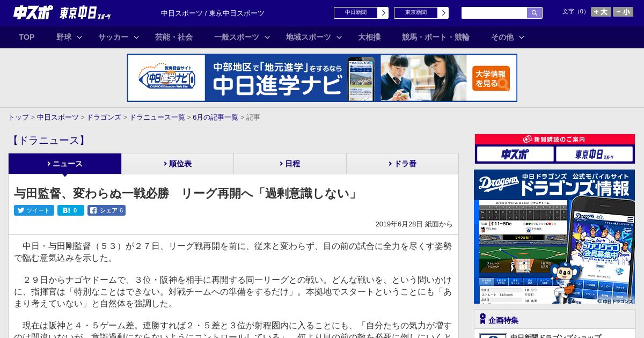Increase text size with 大 button
Viewport: 644px width, 338px height.
(601, 12)
